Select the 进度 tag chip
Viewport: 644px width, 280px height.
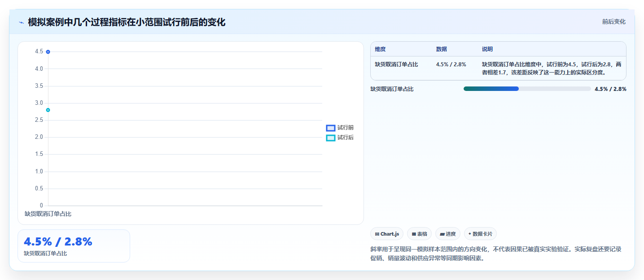(447, 234)
